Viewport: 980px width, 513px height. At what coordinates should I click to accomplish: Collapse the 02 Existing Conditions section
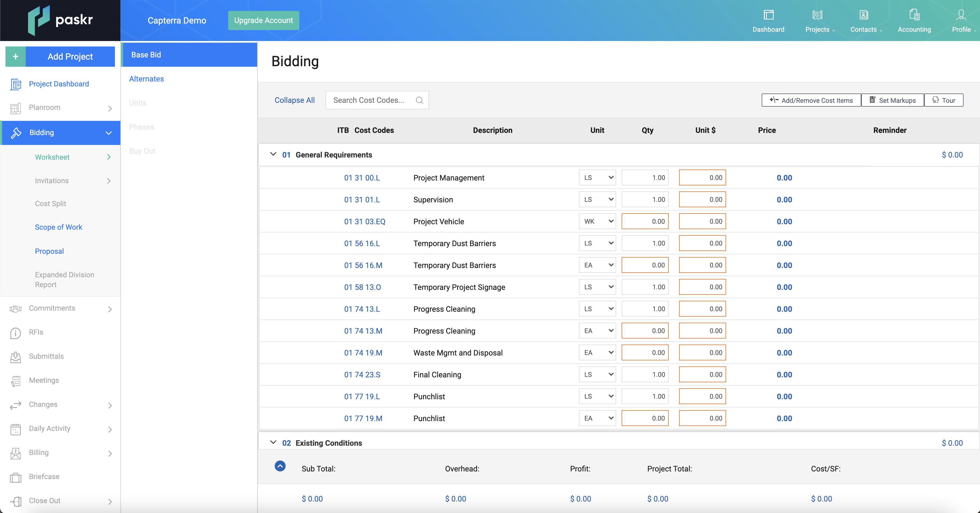click(273, 442)
